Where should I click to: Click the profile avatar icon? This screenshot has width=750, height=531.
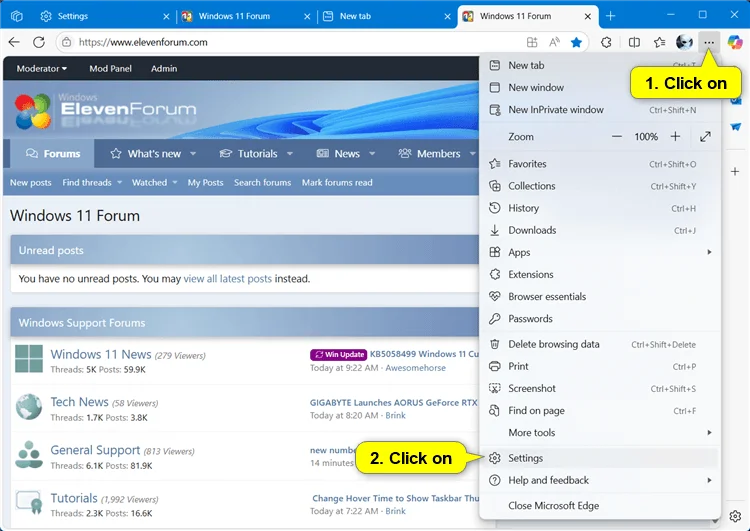[x=684, y=42]
